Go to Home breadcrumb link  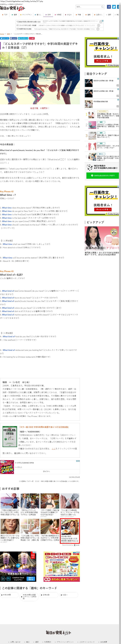click(x=2, y=34)
